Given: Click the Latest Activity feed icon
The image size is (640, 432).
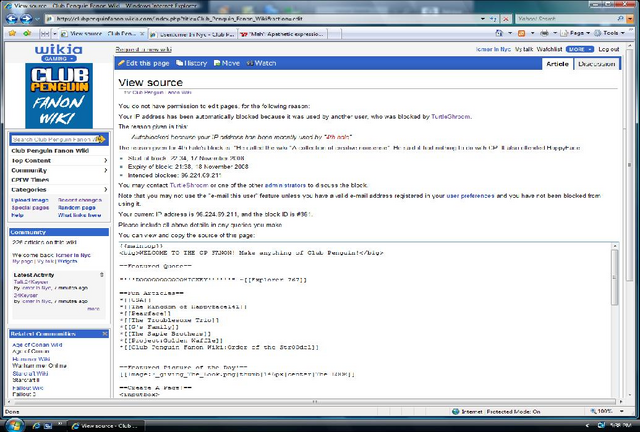Looking at the screenshot, I should point(102,275).
